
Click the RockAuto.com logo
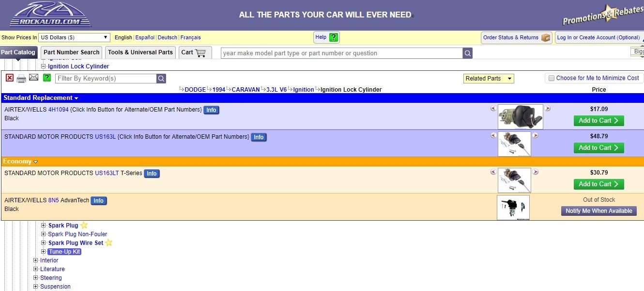(x=50, y=14)
